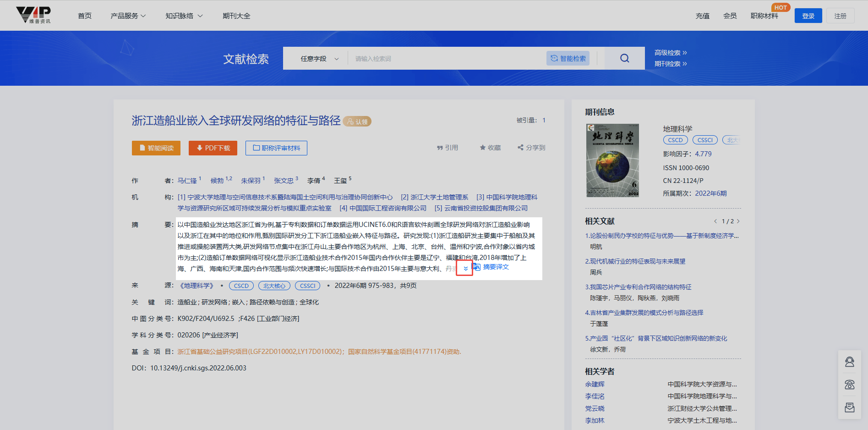Click journal name 地理科学 in 期刊信息
The height and width of the screenshot is (430, 868).
[x=677, y=129]
